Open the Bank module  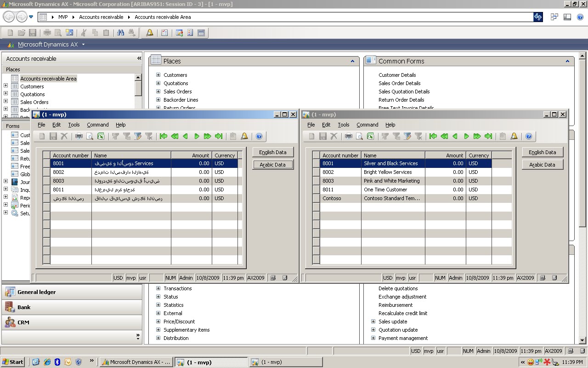[72, 307]
